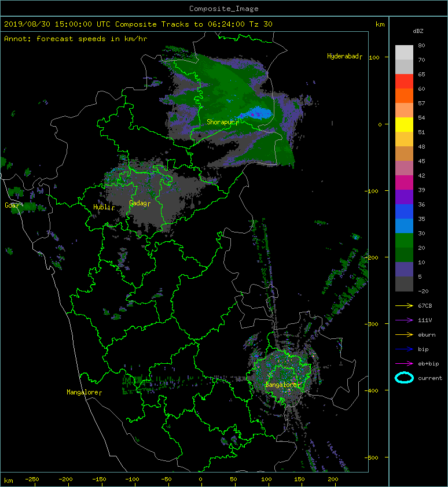The height and width of the screenshot is (487, 448).
Task: Click the Hyderabad city label
Action: tap(344, 56)
